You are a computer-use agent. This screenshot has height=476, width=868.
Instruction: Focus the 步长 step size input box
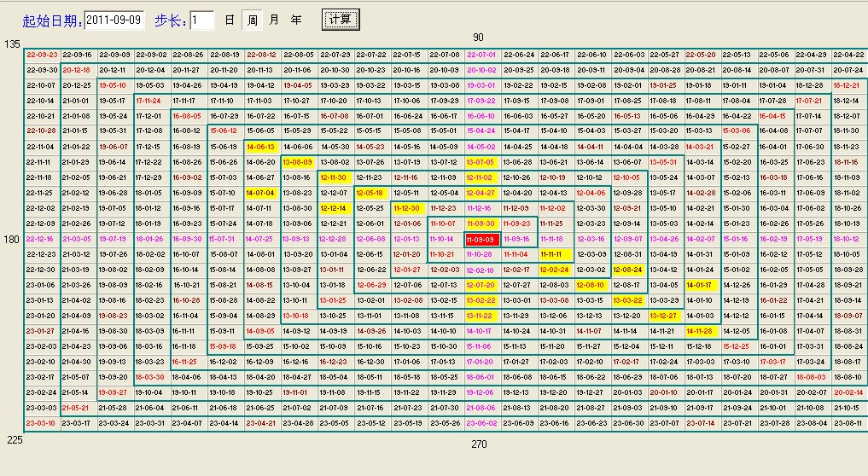(x=201, y=19)
